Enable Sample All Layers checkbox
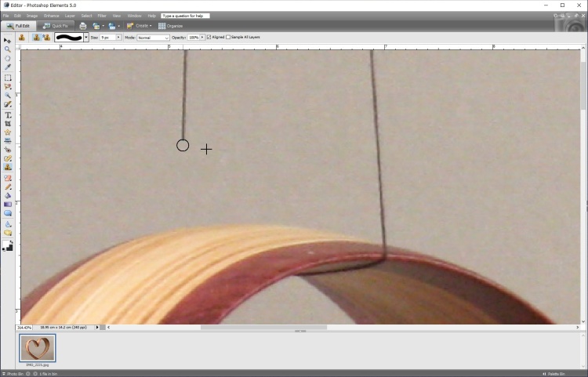The width and height of the screenshot is (588, 377). [x=226, y=37]
